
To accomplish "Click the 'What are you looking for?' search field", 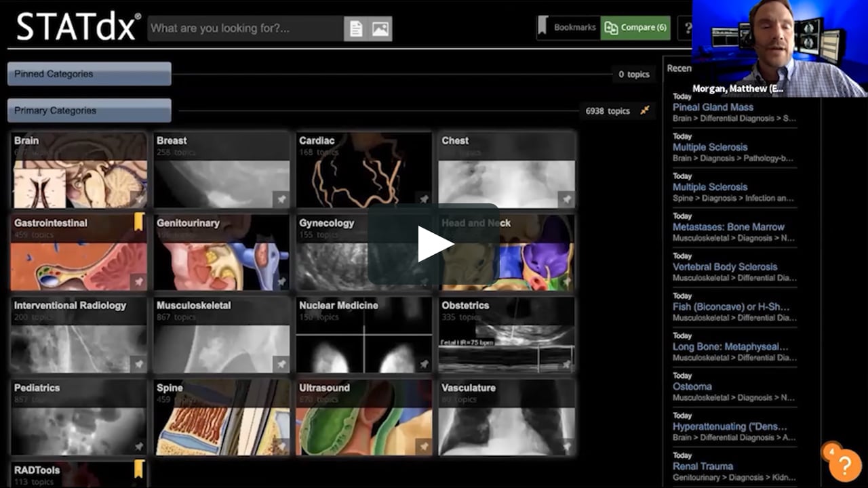I will click(x=245, y=28).
